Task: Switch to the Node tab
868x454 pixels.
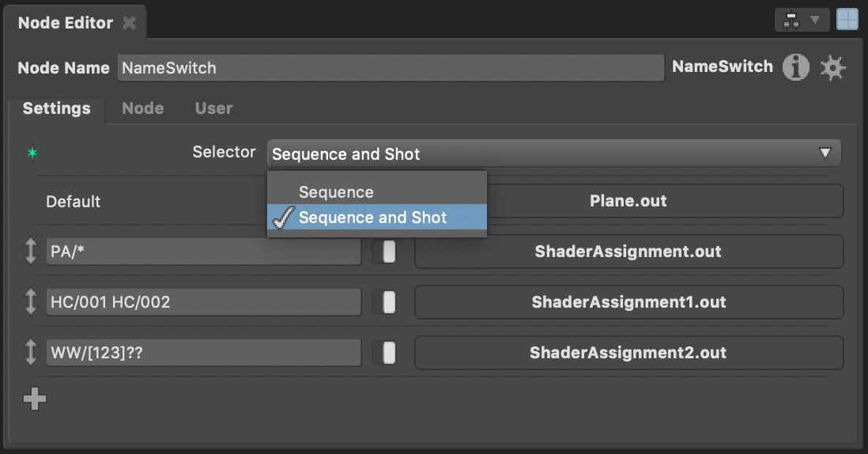Action: point(143,108)
